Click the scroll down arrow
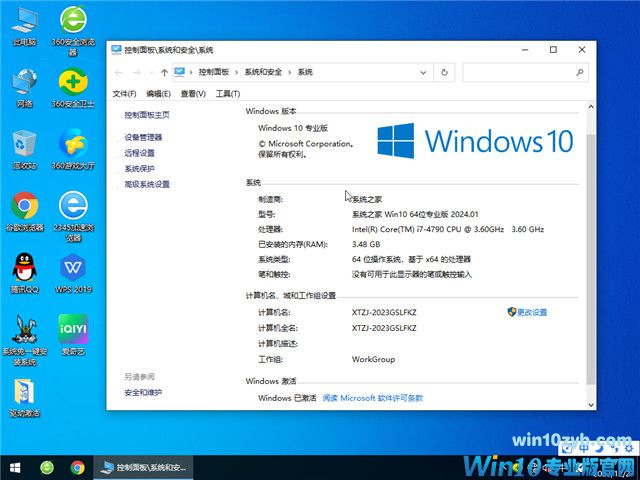640x480 pixels. point(591,405)
